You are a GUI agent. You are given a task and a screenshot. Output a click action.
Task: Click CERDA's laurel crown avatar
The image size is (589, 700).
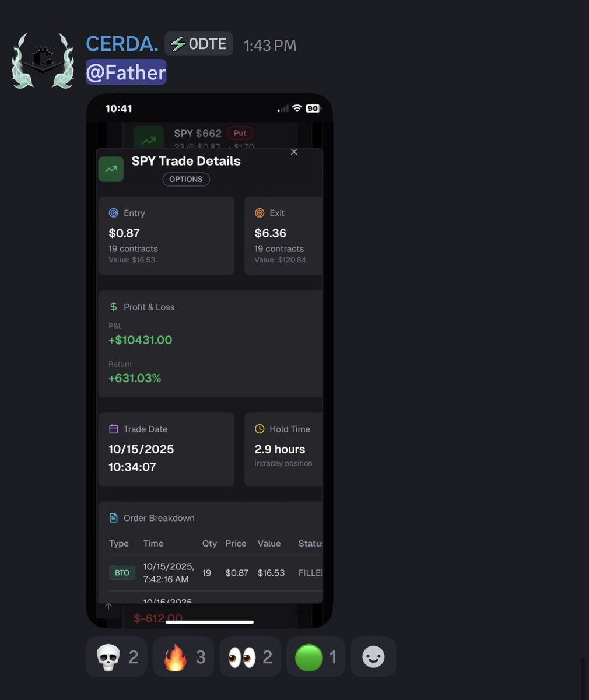coord(43,61)
